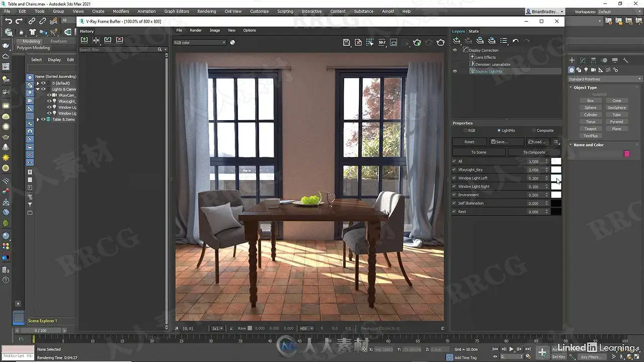Click the To Composite button
Screen dimensions: 644x362
(x=534, y=152)
